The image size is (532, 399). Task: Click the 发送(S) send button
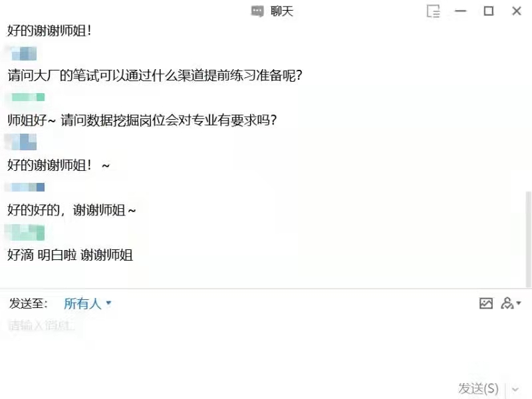pyautogui.click(x=478, y=389)
